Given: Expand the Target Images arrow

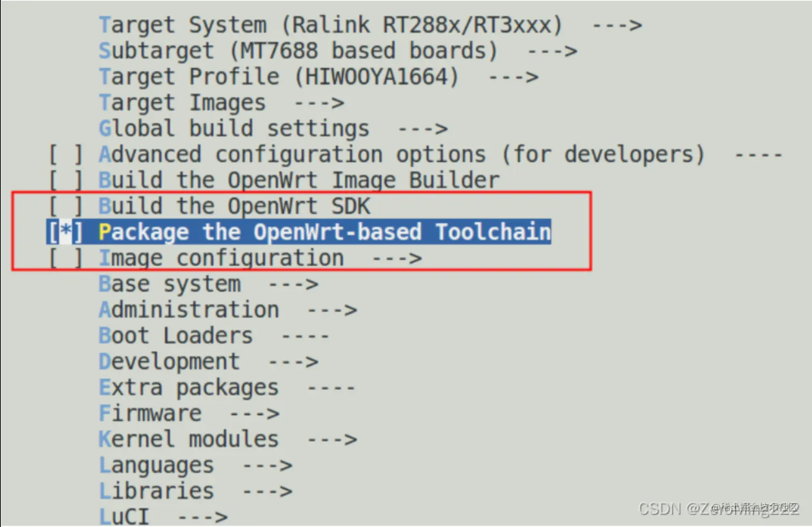Looking at the screenshot, I should (x=320, y=103).
